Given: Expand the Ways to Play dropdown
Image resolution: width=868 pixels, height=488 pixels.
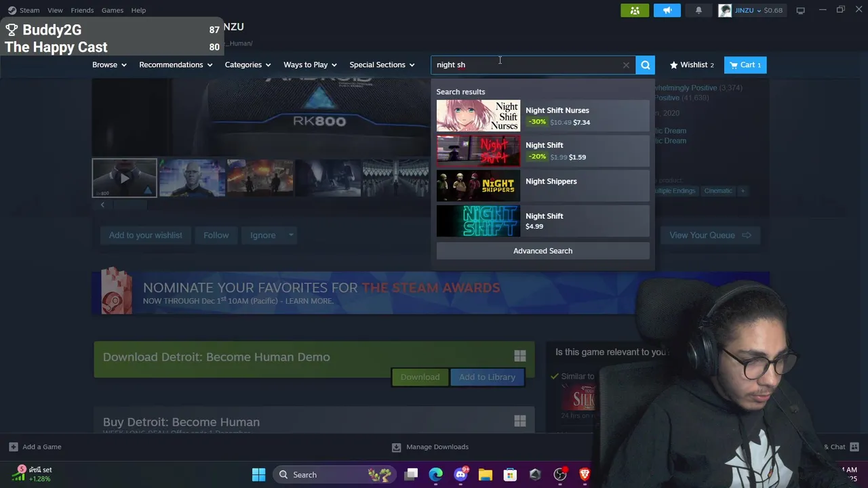Looking at the screenshot, I should (310, 65).
